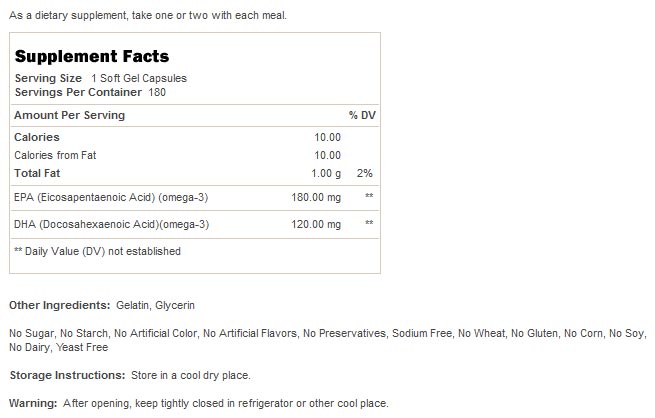Click the Total Fat row label
The height and width of the screenshot is (418, 655).
[38, 173]
